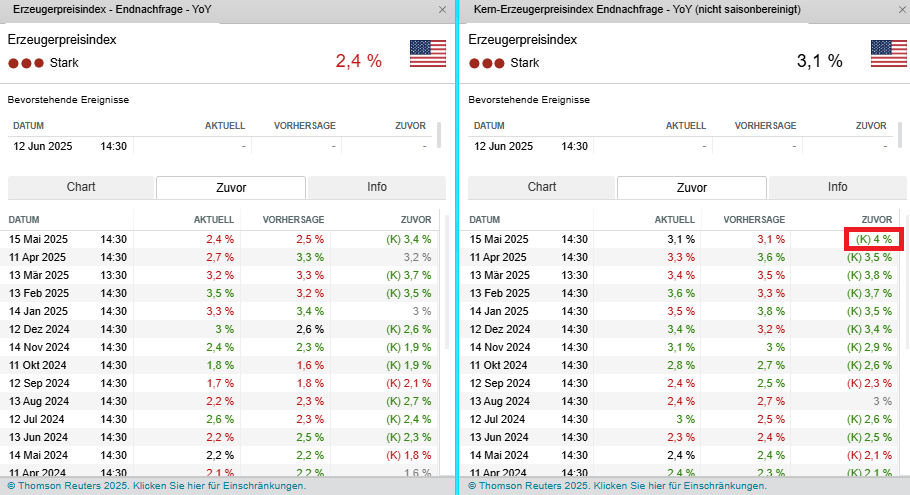
Task: Select the 15 Mai 2025 row in the left table
Action: point(221,239)
